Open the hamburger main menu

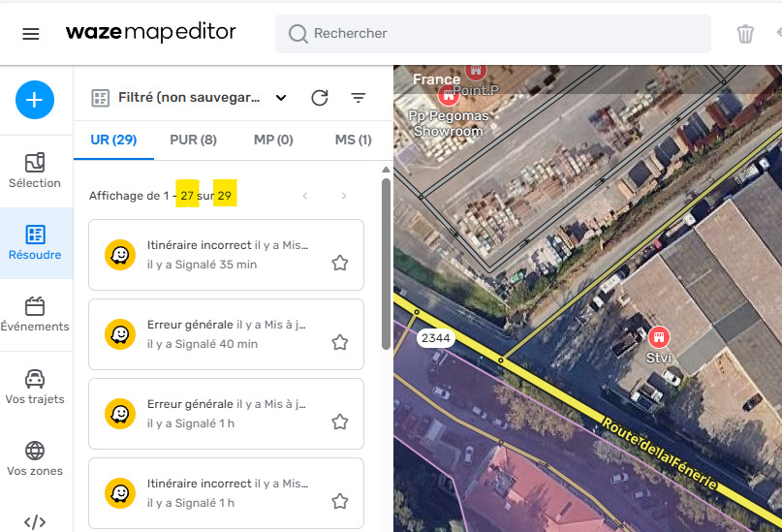pyautogui.click(x=31, y=34)
